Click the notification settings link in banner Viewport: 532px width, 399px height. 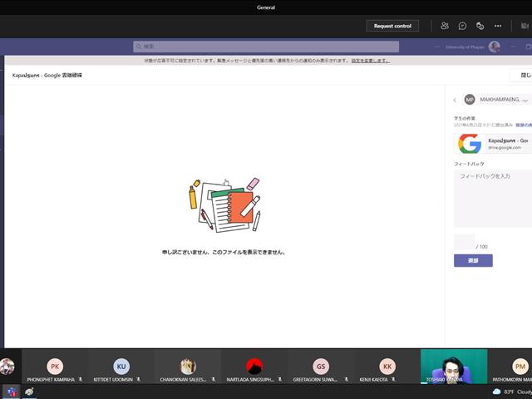click(371, 61)
